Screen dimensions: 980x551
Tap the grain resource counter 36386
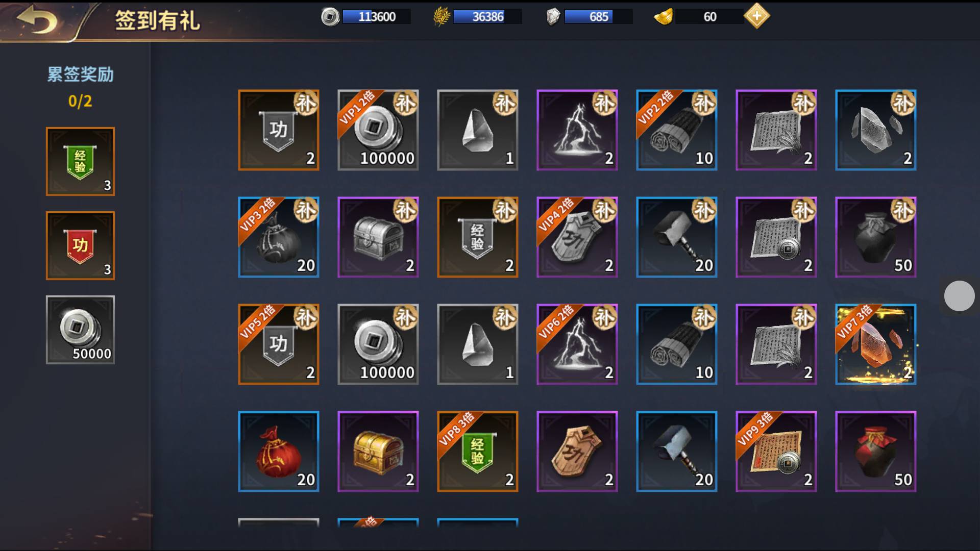click(477, 17)
